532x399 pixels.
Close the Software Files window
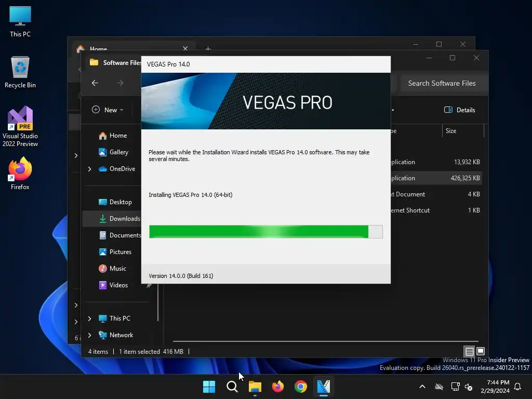(x=476, y=58)
